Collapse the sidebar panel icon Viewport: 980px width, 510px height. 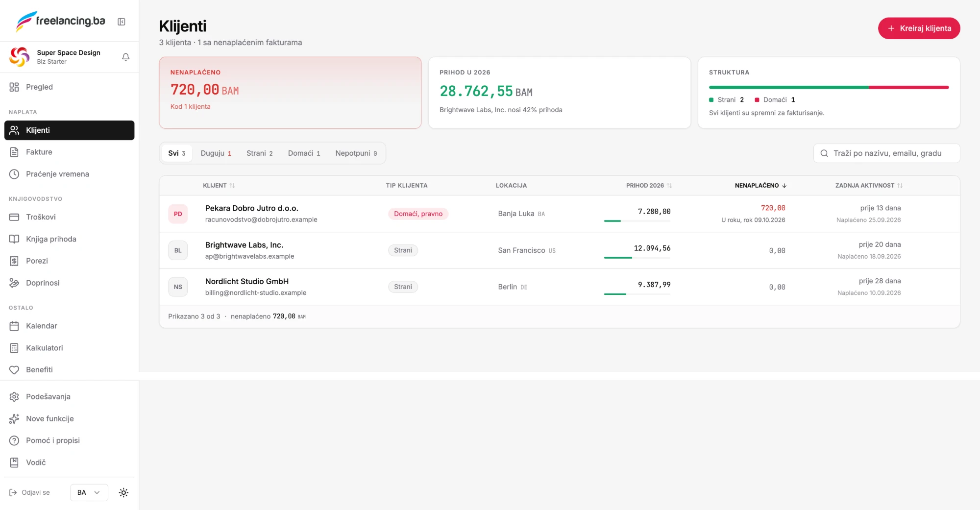(122, 22)
